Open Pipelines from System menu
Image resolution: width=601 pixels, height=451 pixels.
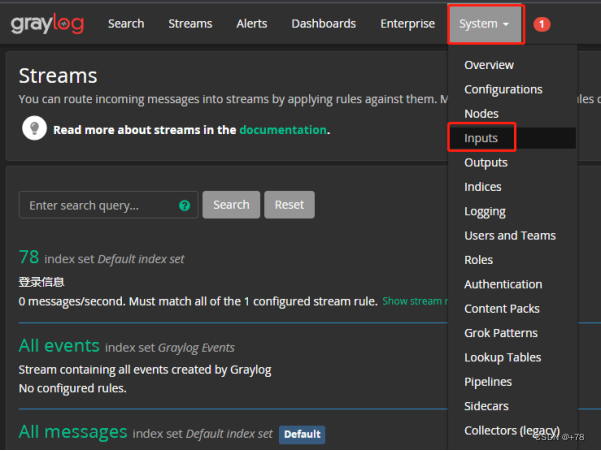coord(488,382)
